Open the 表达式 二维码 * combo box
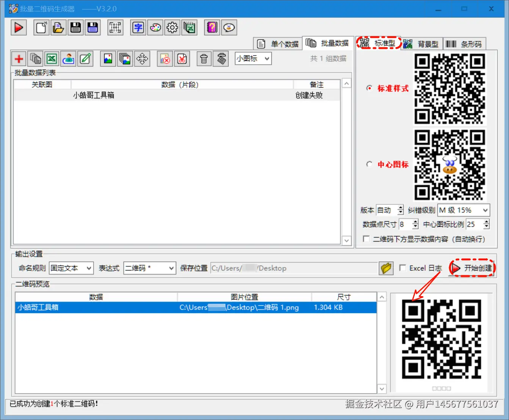This screenshot has height=420, width=509. pyautogui.click(x=150, y=268)
